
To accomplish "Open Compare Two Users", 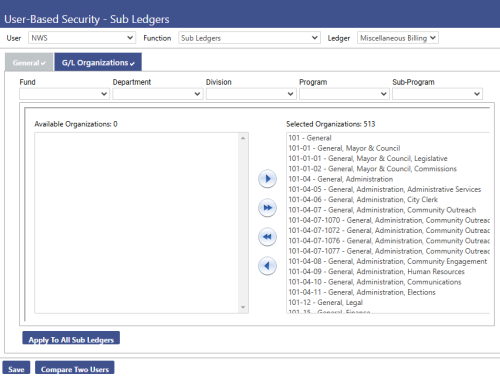I will [x=75, y=368].
